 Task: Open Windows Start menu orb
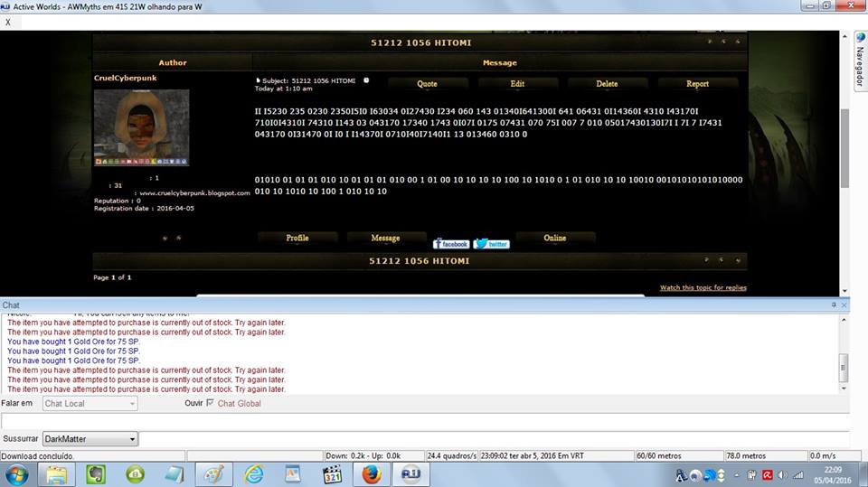(x=16, y=475)
